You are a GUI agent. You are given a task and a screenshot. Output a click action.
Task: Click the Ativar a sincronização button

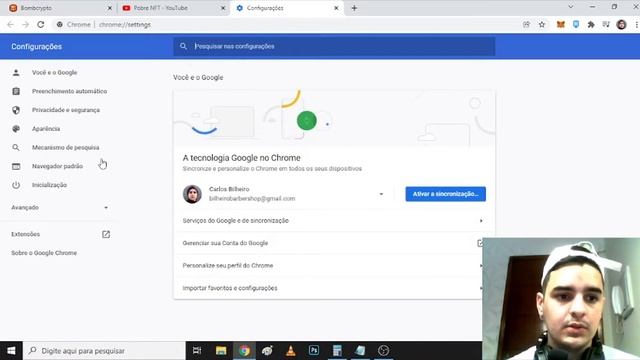(445, 194)
